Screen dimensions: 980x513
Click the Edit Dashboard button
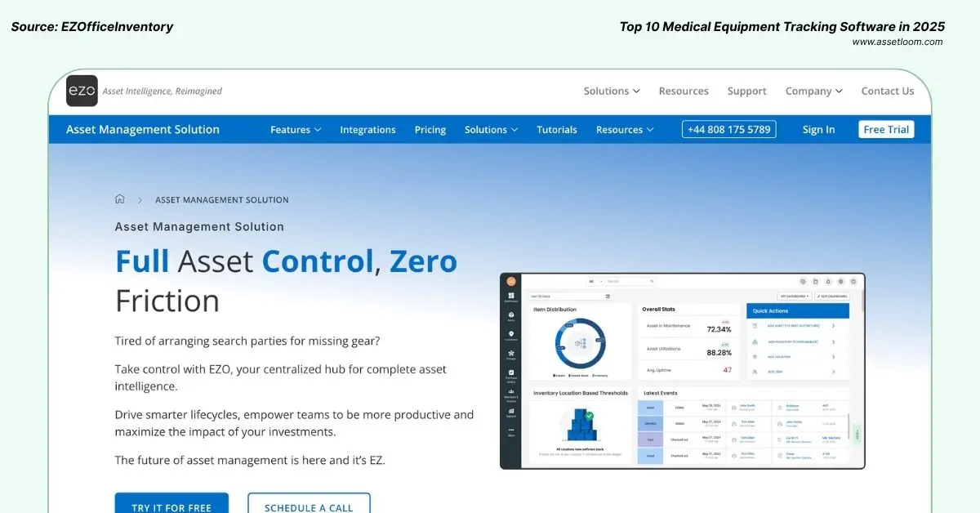coord(832,297)
